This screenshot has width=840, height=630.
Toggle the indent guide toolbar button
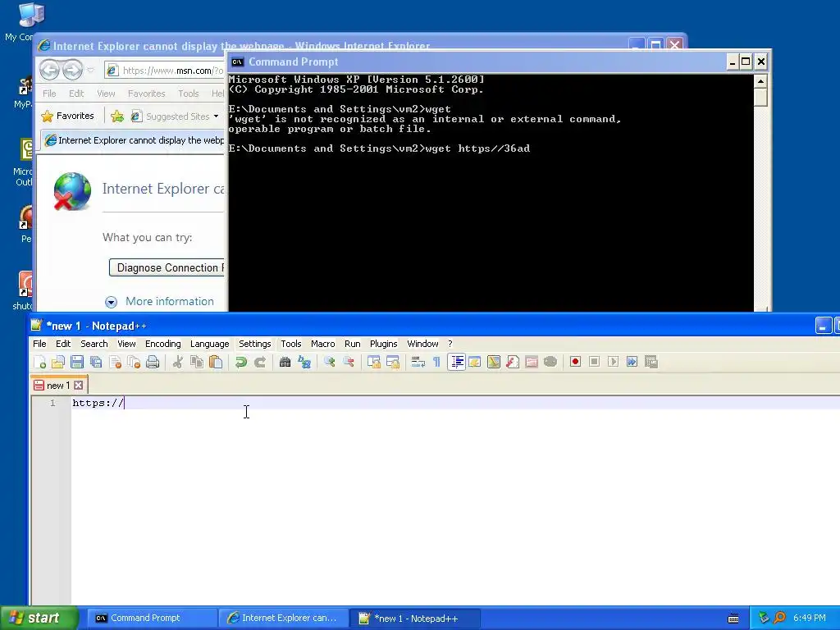click(456, 362)
